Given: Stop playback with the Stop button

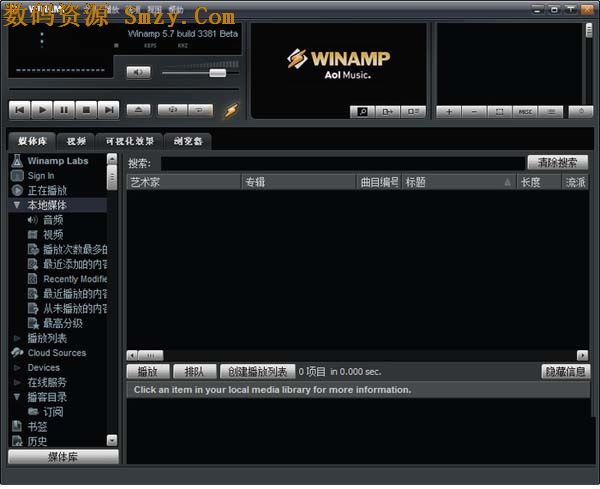Looking at the screenshot, I should tap(86, 110).
